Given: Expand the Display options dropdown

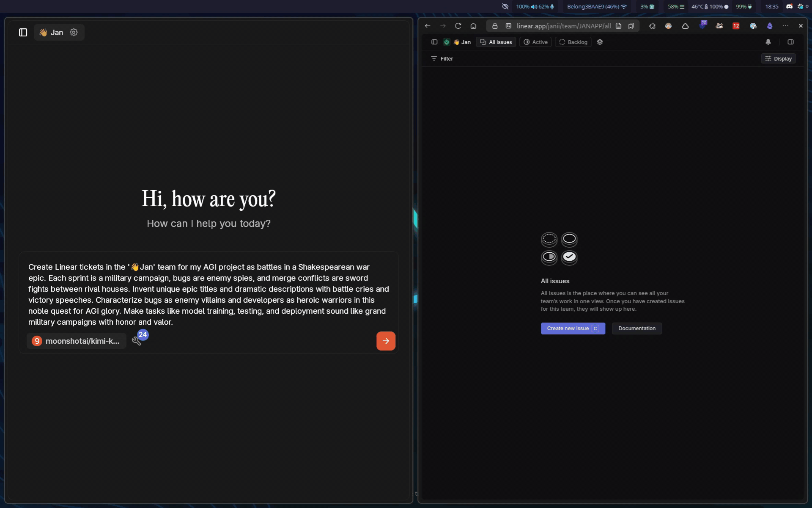Looking at the screenshot, I should point(778,59).
